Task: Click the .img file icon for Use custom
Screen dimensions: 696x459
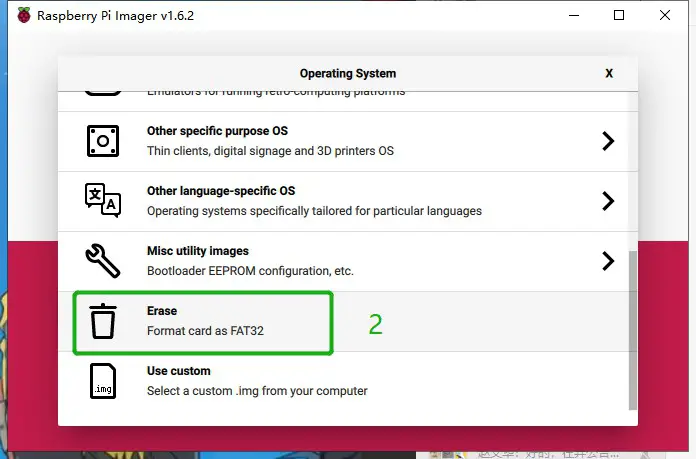Action: click(x=103, y=381)
